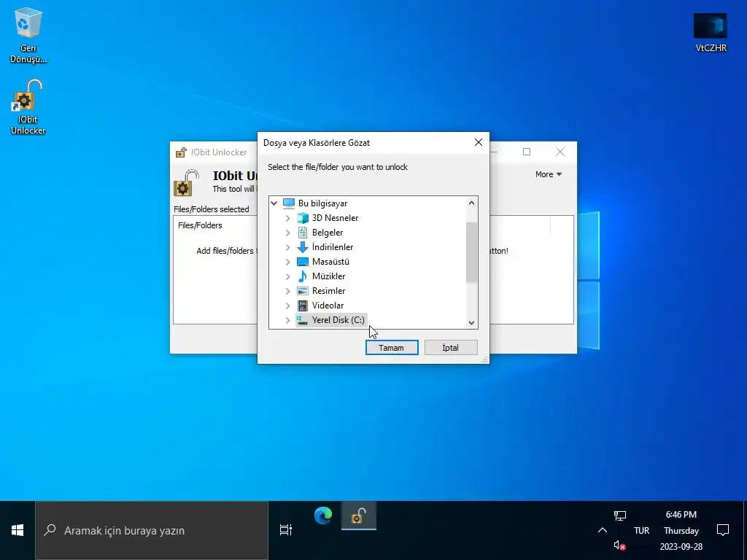This screenshot has width=747, height=560.
Task: Maximize the IObit Unlocker window
Action: [527, 152]
